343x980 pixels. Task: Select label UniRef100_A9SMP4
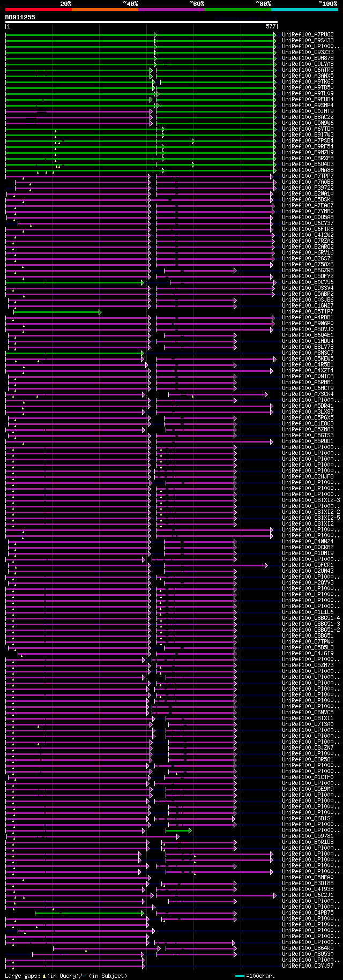click(308, 106)
